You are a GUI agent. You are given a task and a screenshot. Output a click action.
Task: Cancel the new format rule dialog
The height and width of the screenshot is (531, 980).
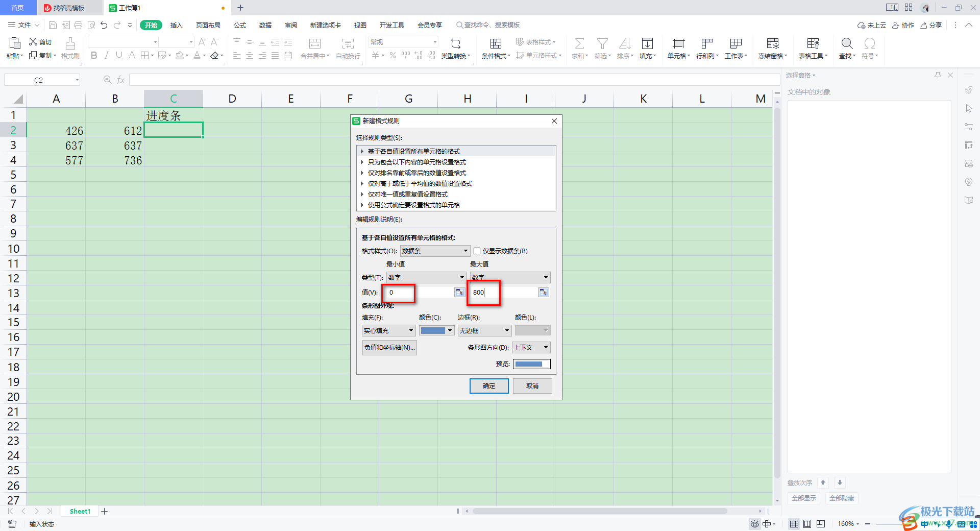click(532, 385)
